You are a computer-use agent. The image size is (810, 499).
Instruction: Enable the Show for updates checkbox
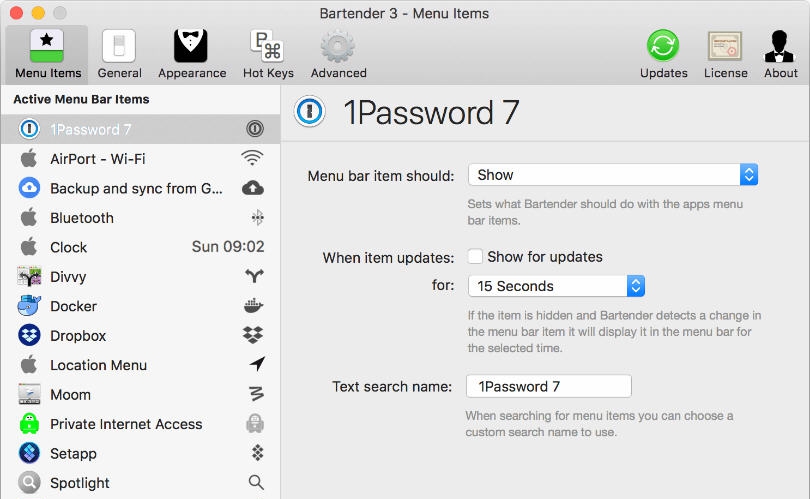(475, 256)
